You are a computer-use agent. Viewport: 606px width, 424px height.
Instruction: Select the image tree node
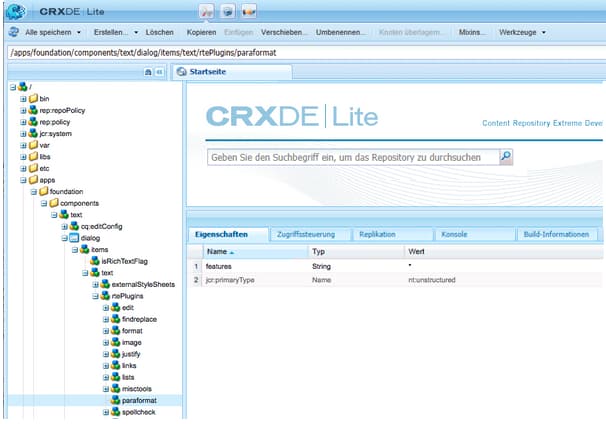[x=131, y=342]
